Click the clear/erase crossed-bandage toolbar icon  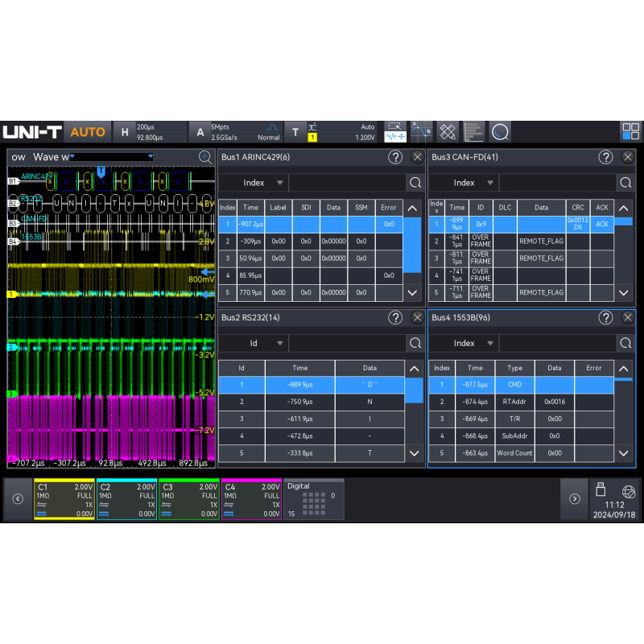pos(448,132)
